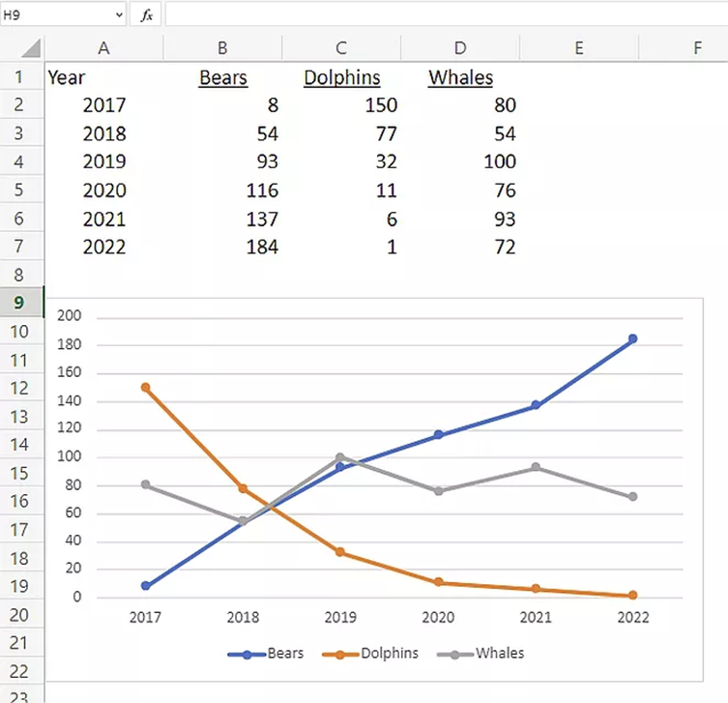Select the 2020 year cell
This screenshot has width=728, height=703.
(x=104, y=190)
